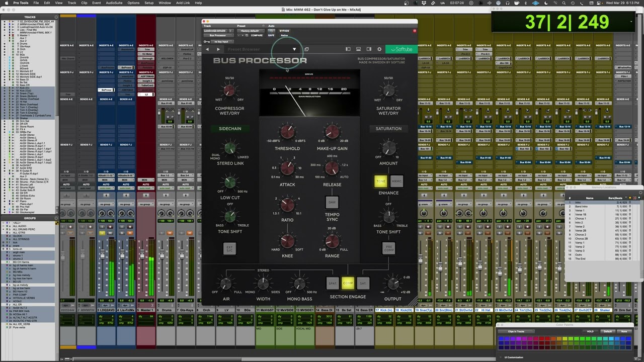The image size is (644, 362).
Task: Open the Edit menu
Action: pyautogui.click(x=47, y=3)
